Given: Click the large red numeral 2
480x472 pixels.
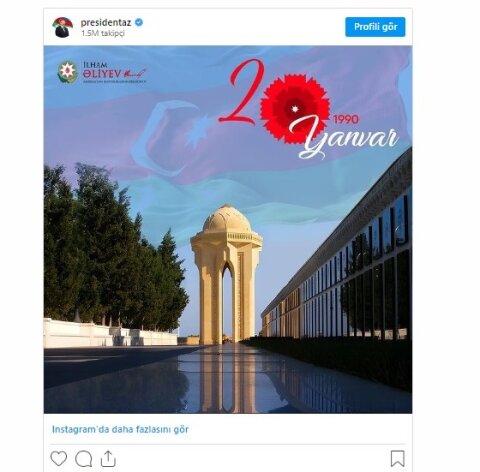Looking at the screenshot, I should coord(242,92).
